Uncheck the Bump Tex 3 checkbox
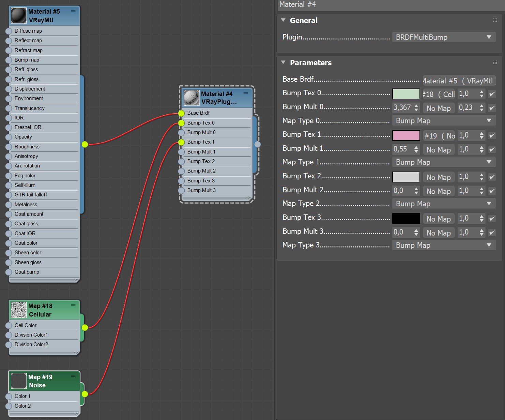 tap(492, 218)
